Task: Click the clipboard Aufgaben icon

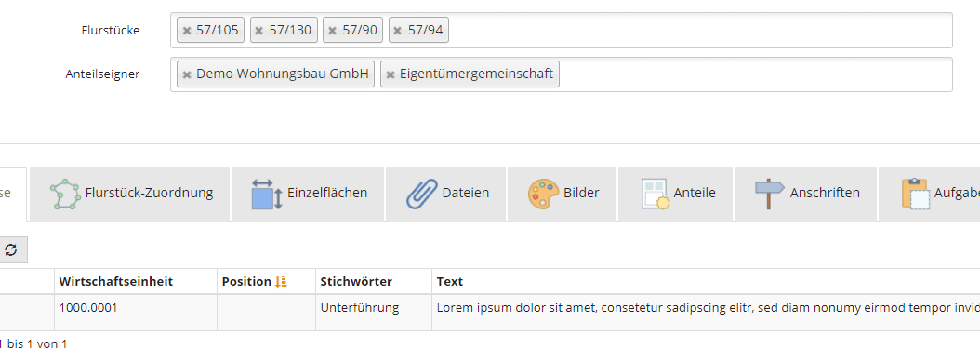Action: (915, 194)
